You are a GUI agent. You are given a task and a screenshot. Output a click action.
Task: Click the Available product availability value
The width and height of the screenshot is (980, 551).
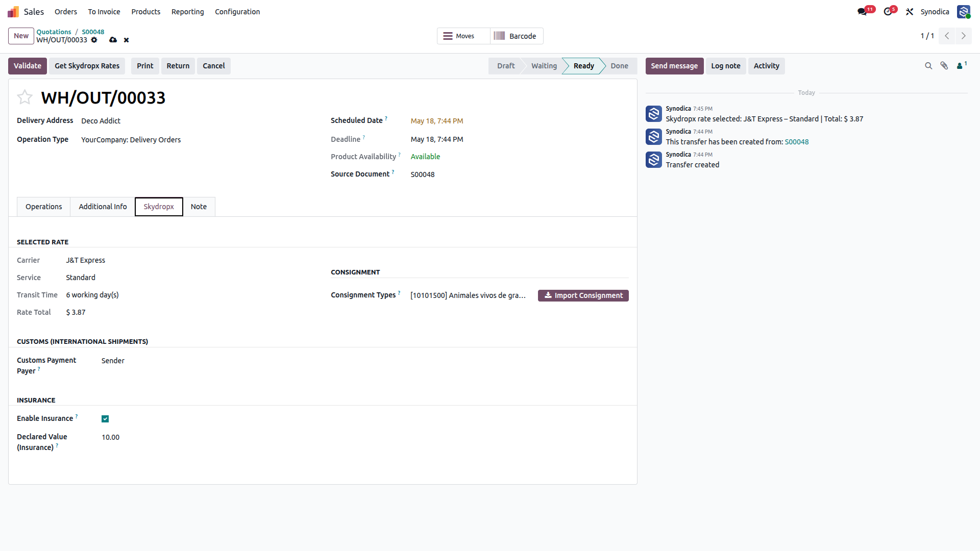[x=425, y=157]
